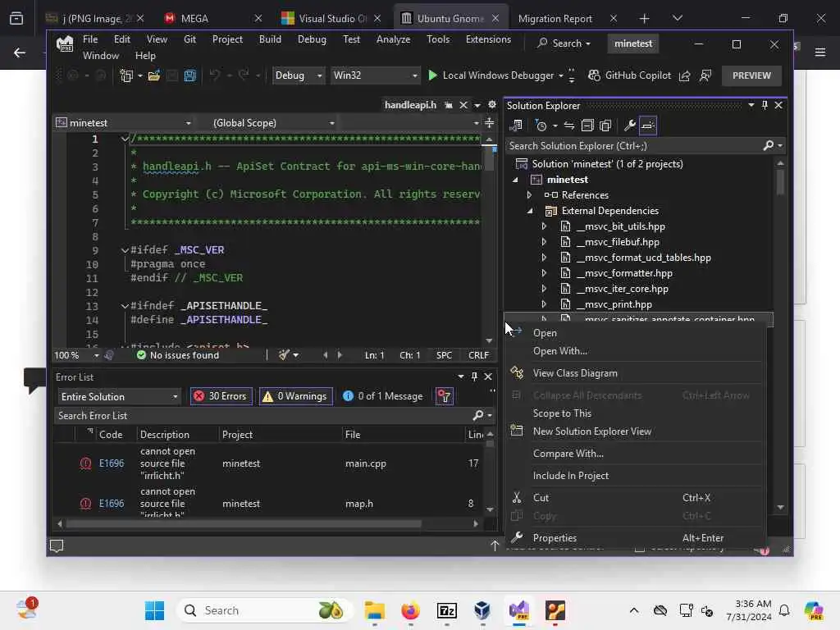Viewport: 840px width, 630px height.
Task: Open the Win32 platform dropdown
Action: point(375,75)
